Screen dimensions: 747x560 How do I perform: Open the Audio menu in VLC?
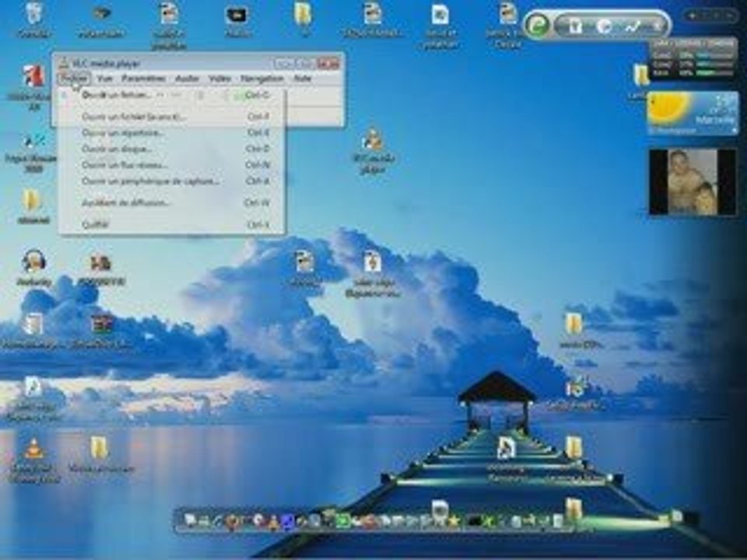187,79
